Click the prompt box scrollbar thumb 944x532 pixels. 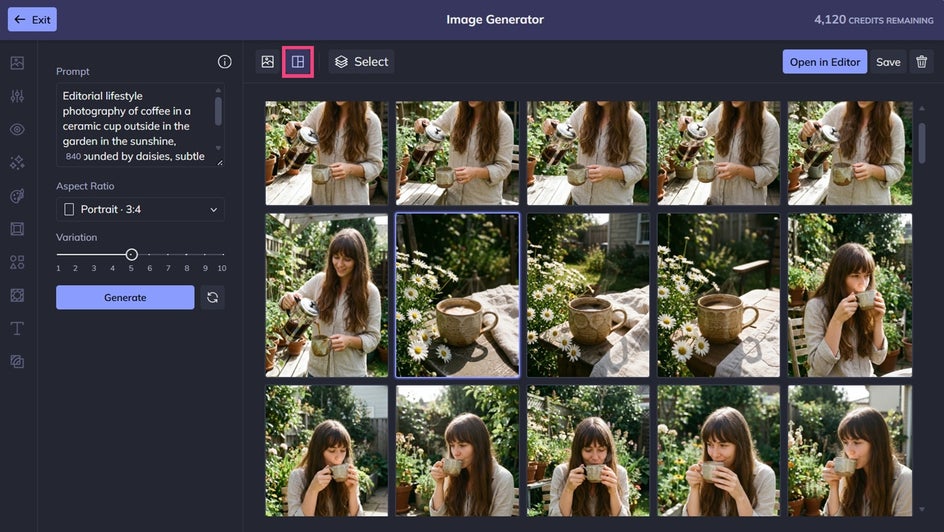tap(219, 111)
